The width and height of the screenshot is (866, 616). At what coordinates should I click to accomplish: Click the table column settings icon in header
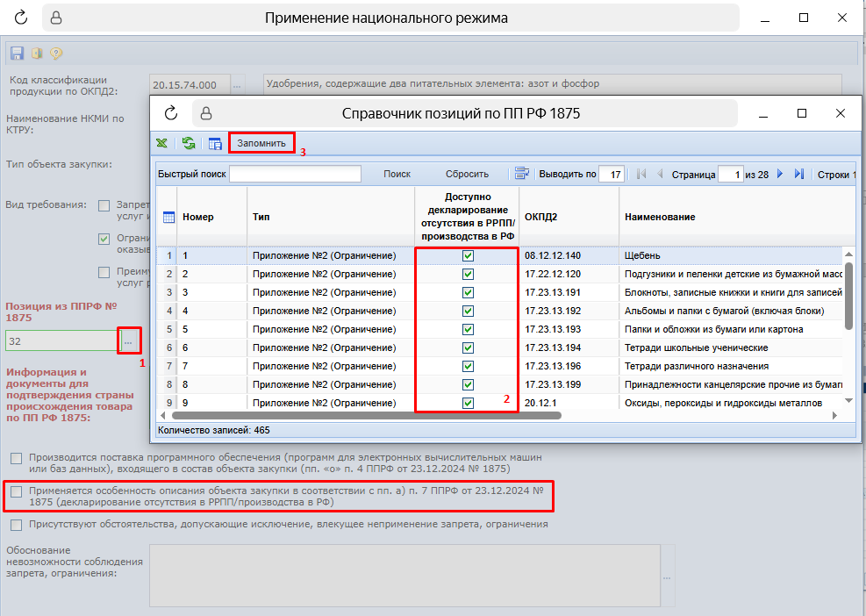(169, 217)
